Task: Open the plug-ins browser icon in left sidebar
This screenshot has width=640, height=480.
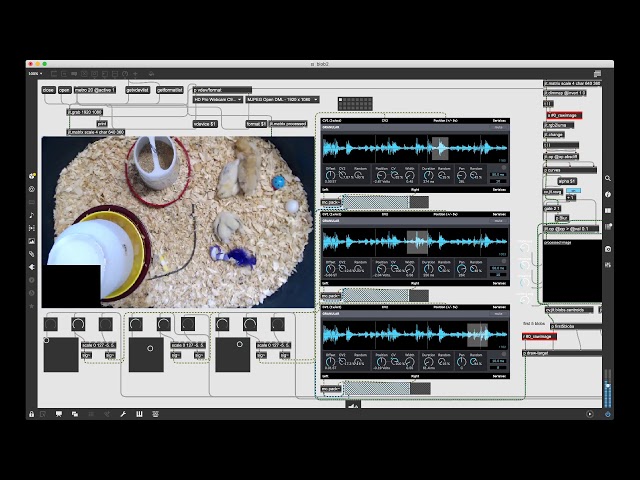Action: 32,267
